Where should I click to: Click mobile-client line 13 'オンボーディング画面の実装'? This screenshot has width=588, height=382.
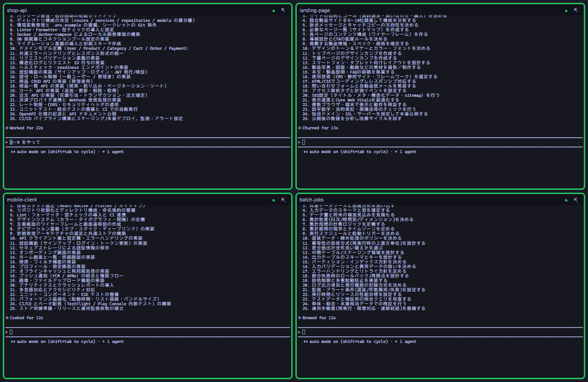point(46,252)
